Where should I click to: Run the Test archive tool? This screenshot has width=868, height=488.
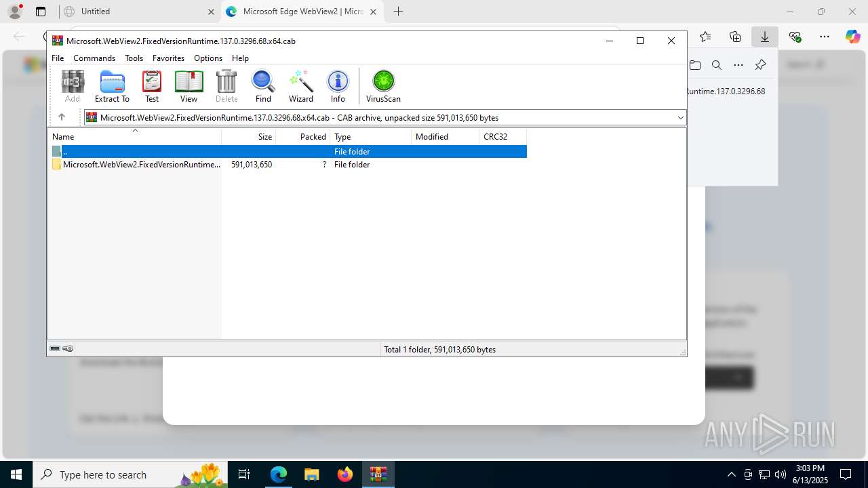tap(152, 86)
